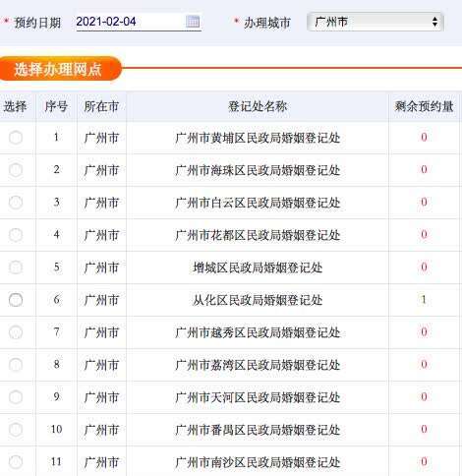Select radio button for 广州市越秀区民政局婚姻登记处
This screenshot has height=476, width=462.
(x=16, y=332)
